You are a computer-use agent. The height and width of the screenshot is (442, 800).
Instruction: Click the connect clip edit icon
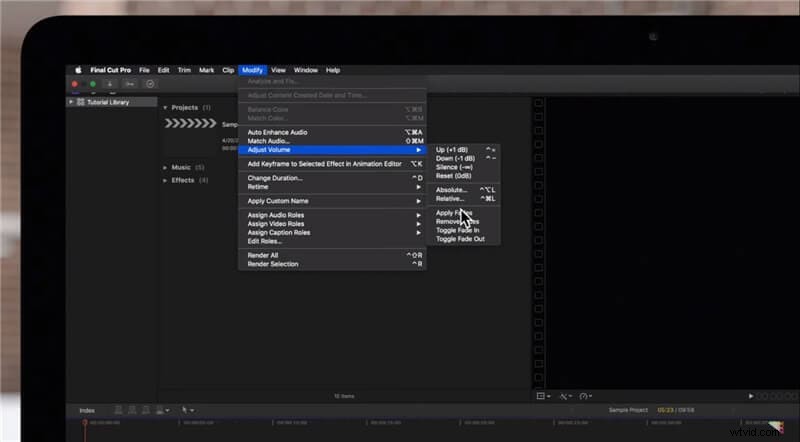(118, 410)
